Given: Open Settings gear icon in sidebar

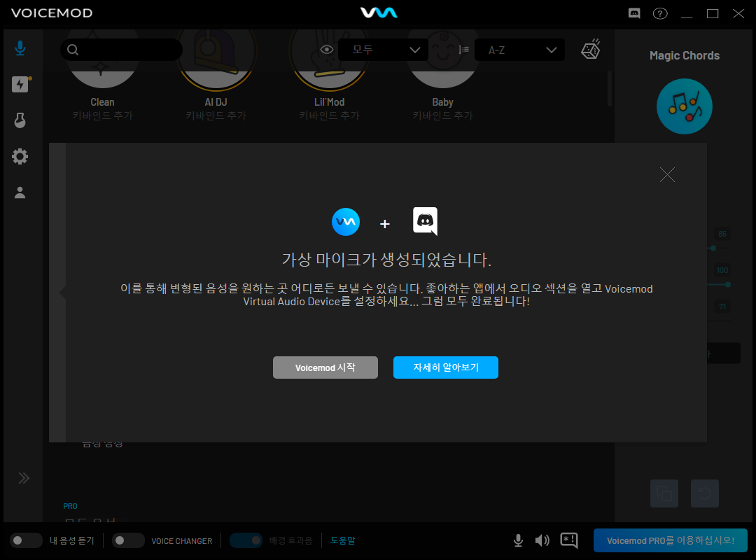Looking at the screenshot, I should pos(20,156).
